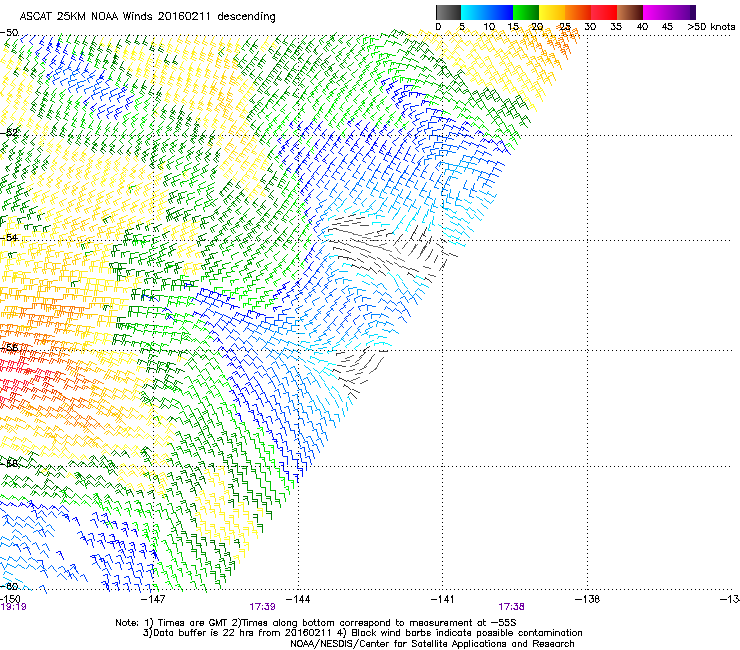Click the legend tick label 45
This screenshot has height=650, width=740.
[667, 27]
